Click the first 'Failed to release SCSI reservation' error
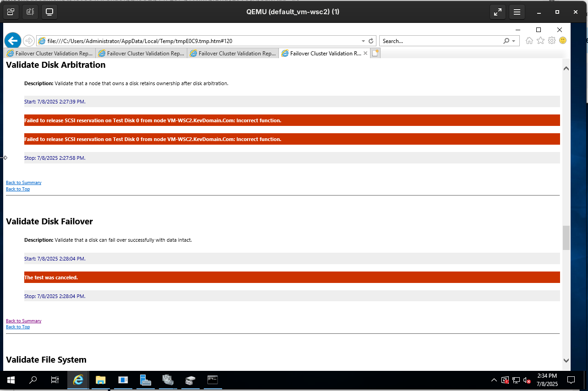 292,120
